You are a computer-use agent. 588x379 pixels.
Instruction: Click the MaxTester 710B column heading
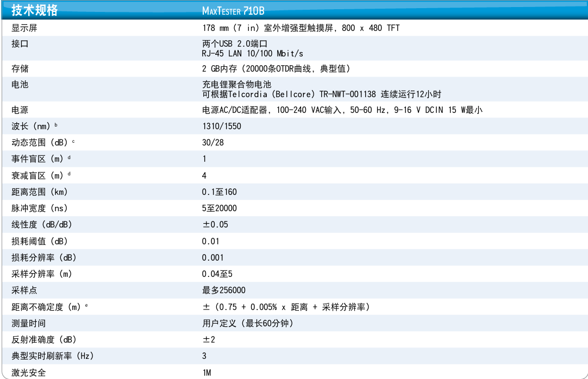click(x=233, y=11)
